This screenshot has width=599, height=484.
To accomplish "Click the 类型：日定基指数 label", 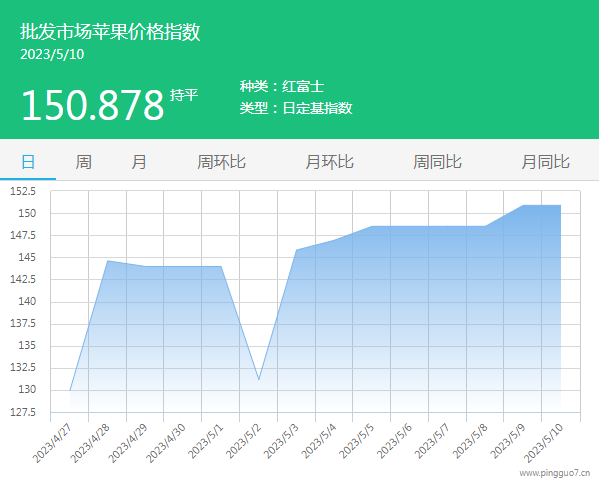I will click(296, 108).
